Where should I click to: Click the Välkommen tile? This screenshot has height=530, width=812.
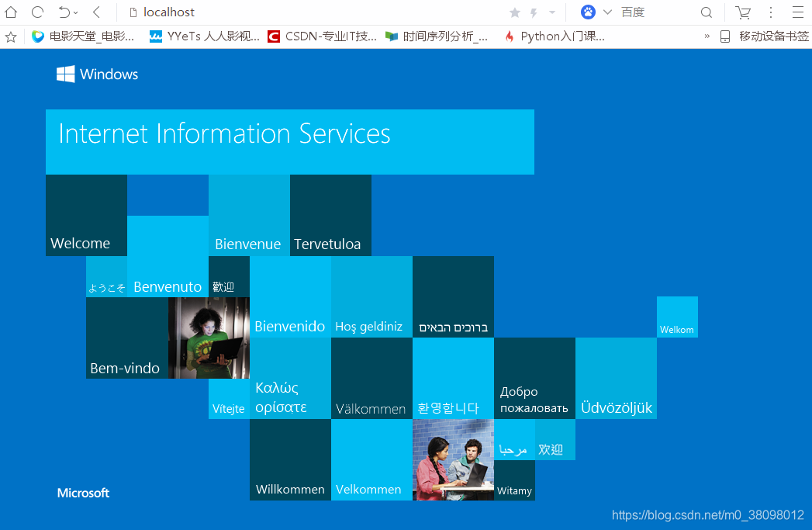(371, 378)
